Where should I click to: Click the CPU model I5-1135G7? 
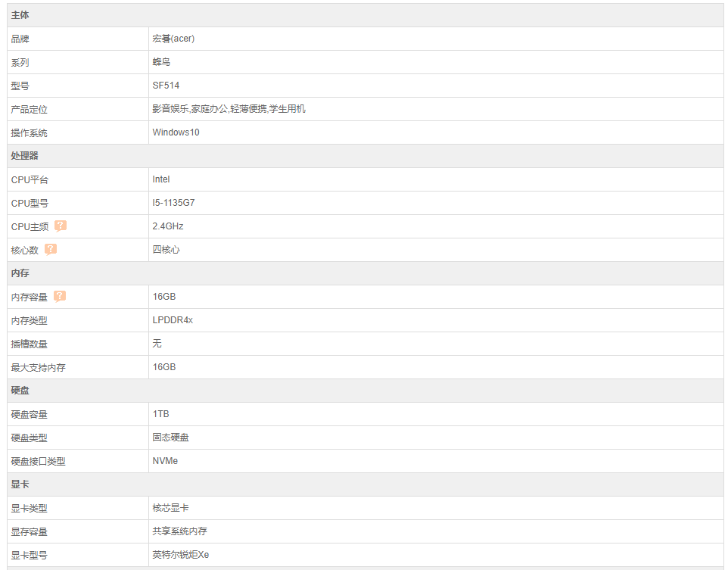pyautogui.click(x=173, y=203)
